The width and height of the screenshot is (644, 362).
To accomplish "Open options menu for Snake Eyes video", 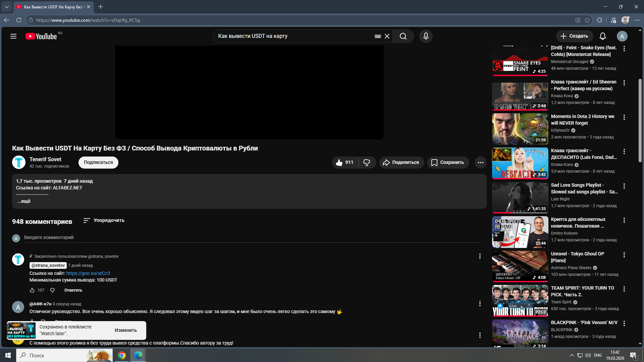I will (x=624, y=49).
